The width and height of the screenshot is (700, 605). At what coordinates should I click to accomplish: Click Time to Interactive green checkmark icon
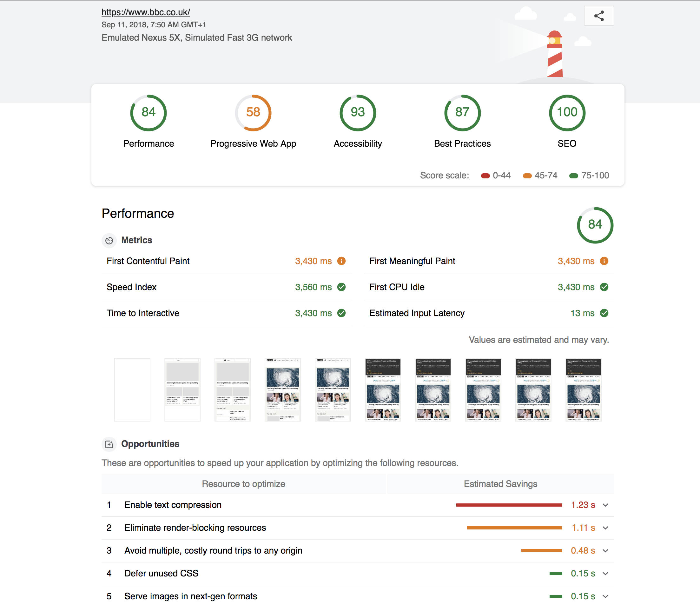coord(341,313)
